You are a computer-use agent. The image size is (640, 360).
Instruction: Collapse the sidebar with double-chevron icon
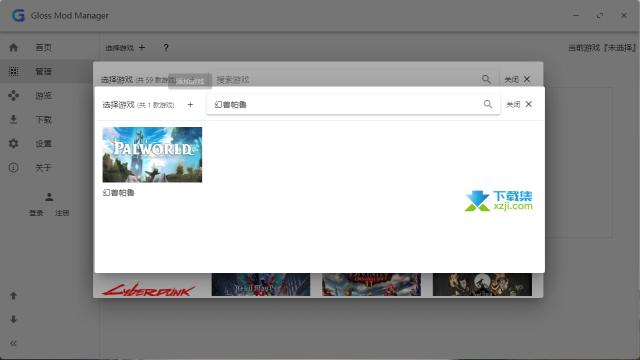[x=13, y=343]
